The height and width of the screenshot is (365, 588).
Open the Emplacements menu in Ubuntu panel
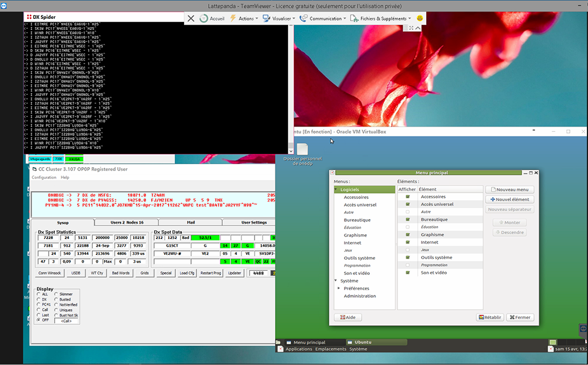[330, 349]
